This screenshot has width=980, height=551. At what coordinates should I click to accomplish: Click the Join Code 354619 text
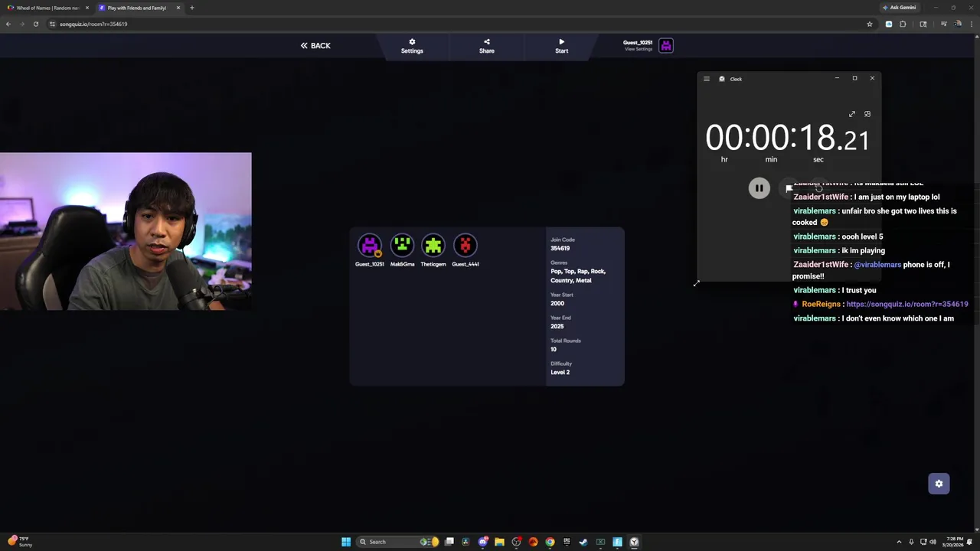[560, 248]
